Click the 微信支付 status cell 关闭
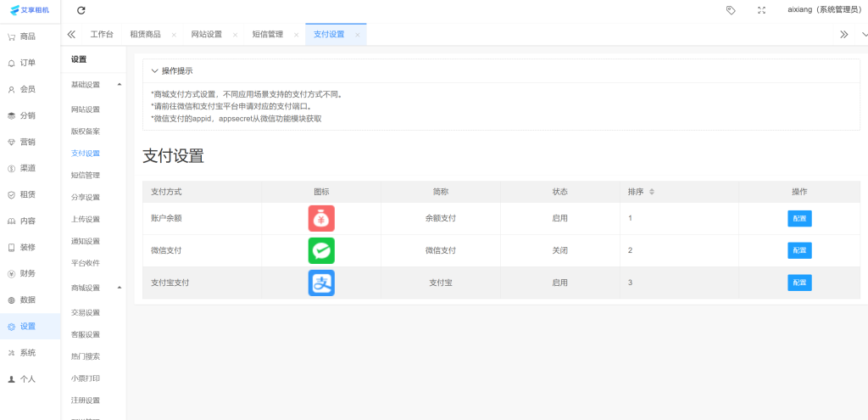 coord(559,250)
